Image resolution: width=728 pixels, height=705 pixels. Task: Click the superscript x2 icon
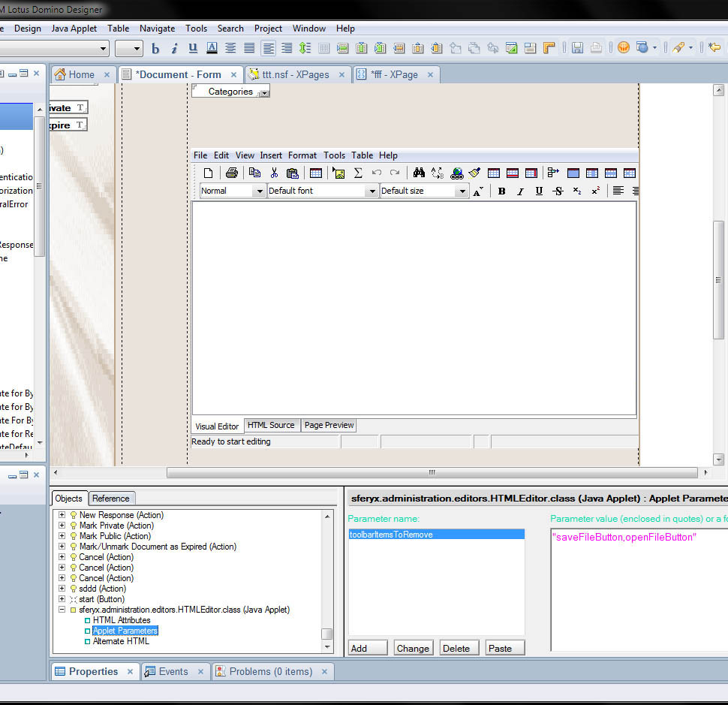[596, 191]
